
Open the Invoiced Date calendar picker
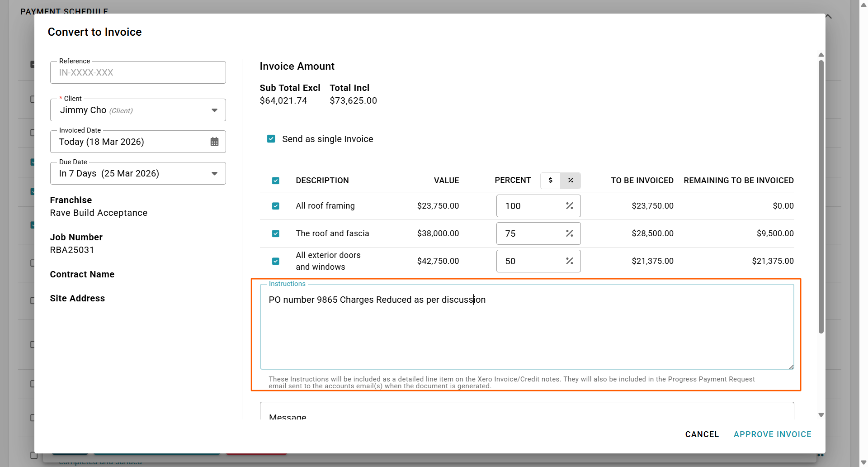pyautogui.click(x=214, y=142)
